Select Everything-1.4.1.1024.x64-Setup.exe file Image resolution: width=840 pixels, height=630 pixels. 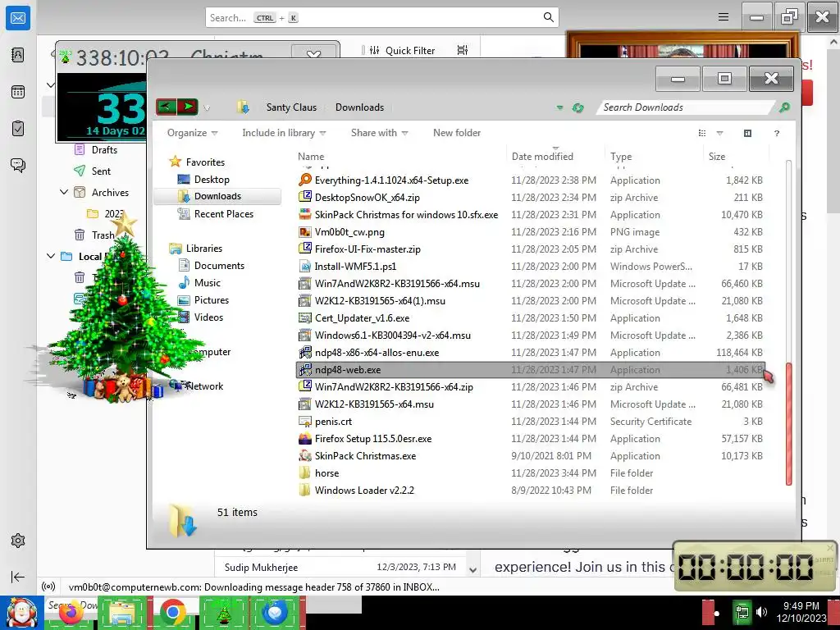(x=391, y=180)
